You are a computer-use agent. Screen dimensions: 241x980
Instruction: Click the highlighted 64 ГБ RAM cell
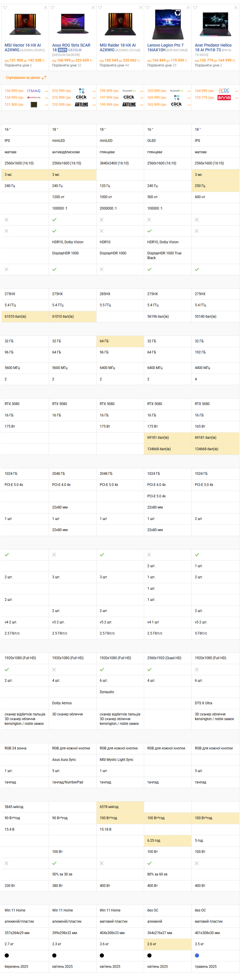coord(120,341)
